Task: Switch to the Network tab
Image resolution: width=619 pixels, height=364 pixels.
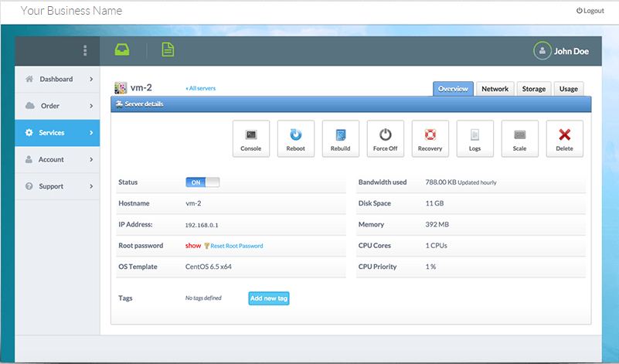Action: tap(495, 89)
